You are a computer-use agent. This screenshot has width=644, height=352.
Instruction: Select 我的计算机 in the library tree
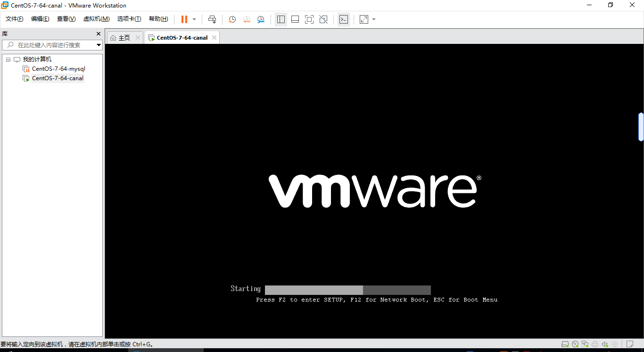[x=37, y=59]
